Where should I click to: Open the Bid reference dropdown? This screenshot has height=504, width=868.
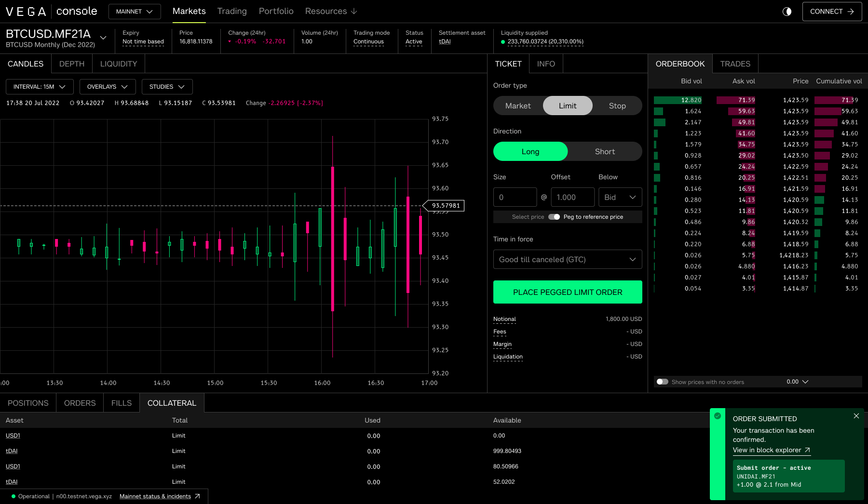coord(620,197)
